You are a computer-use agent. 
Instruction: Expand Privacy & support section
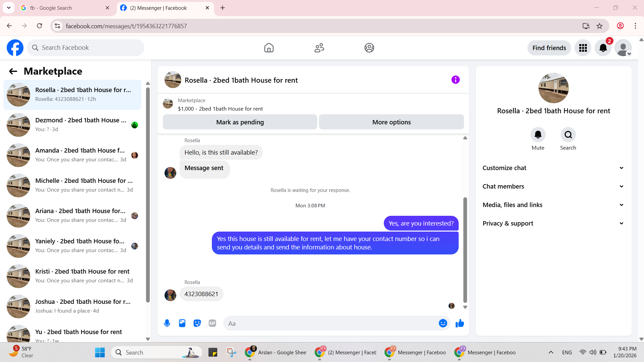coord(553,224)
